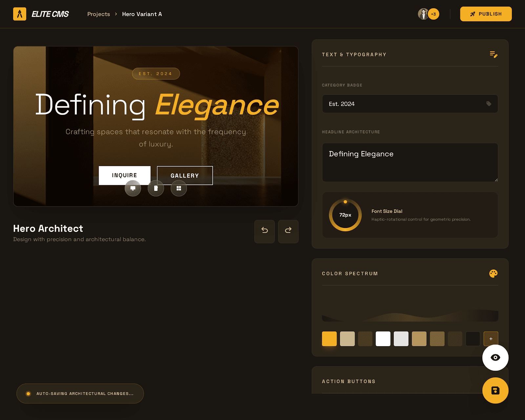
Task: Click the text edit icon in Typography header
Action: click(x=493, y=54)
